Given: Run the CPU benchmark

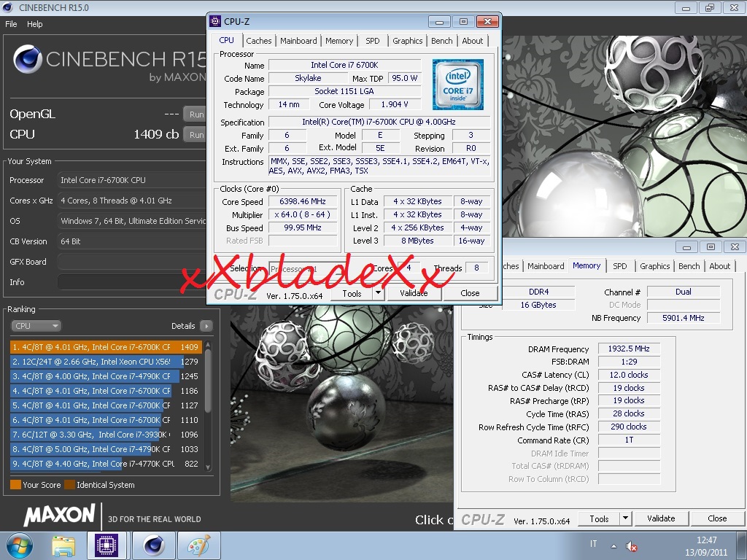Looking at the screenshot, I should (x=195, y=135).
